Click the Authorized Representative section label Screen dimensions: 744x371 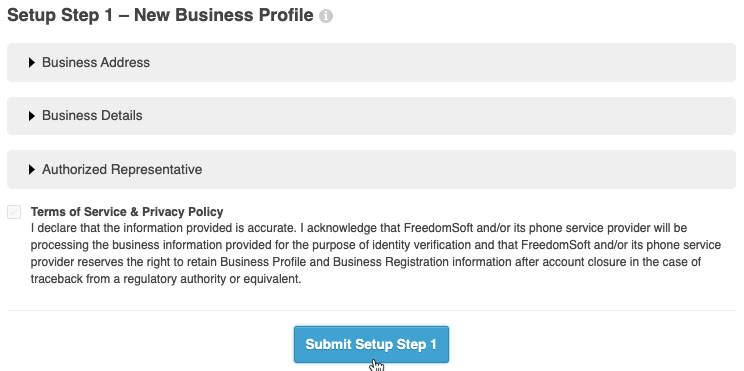click(122, 169)
